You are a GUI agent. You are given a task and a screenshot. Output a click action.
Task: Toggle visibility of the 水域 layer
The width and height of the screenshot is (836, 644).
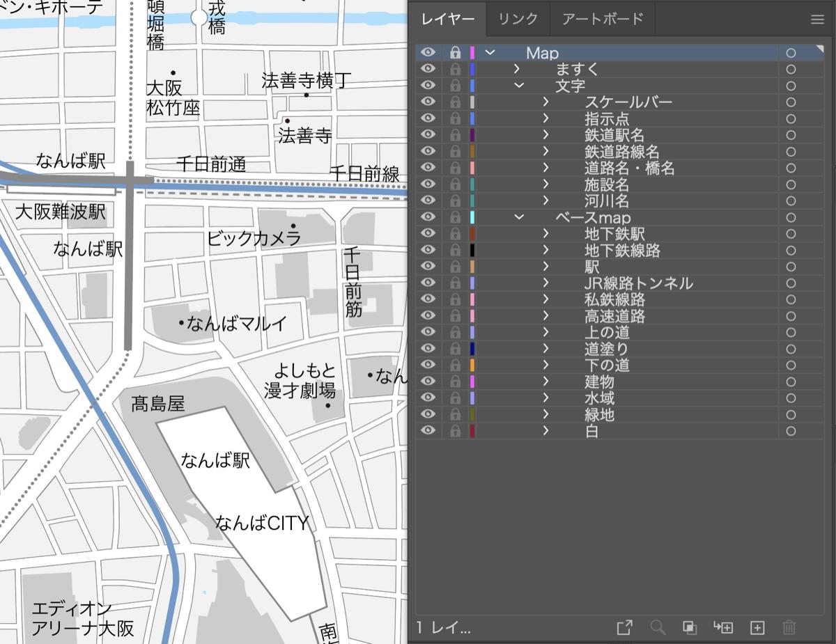pos(429,398)
